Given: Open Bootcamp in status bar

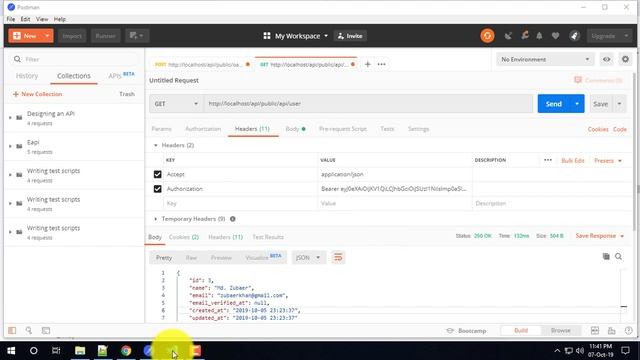Looking at the screenshot, I should click(466, 331).
